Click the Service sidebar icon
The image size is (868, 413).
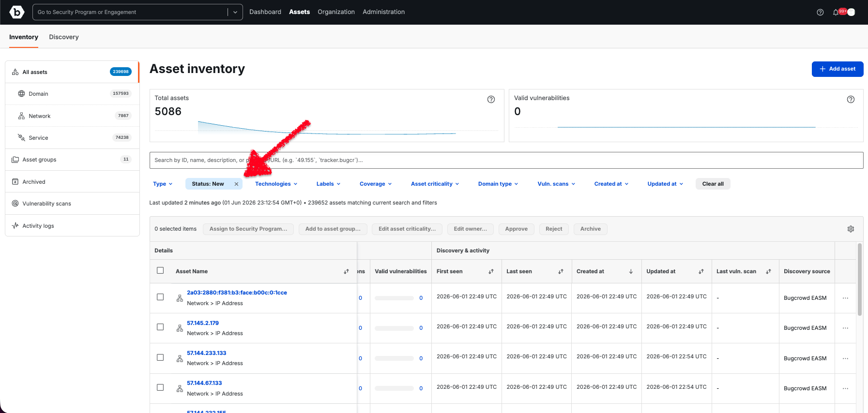(x=21, y=138)
